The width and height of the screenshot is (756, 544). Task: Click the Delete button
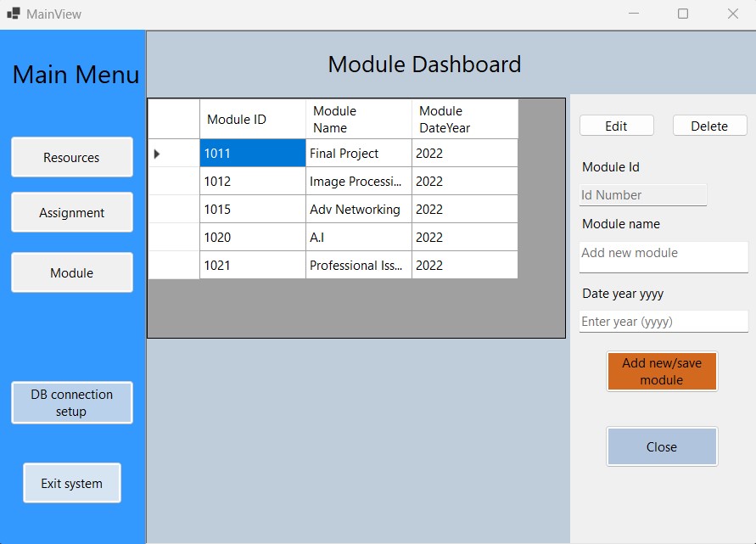coord(709,125)
